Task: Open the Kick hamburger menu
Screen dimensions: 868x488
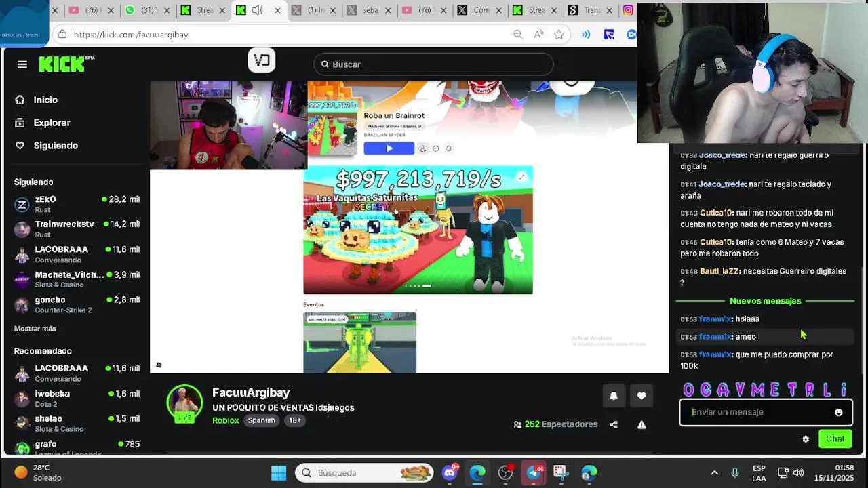Action: coord(22,64)
